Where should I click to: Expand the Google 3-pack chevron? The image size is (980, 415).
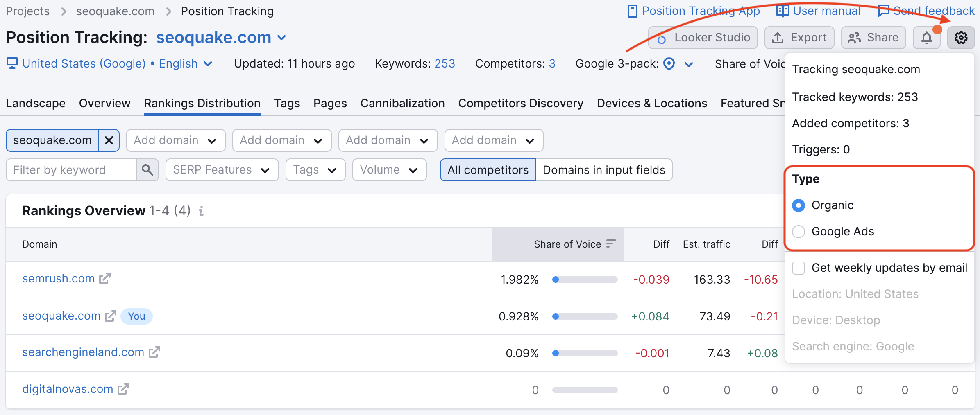click(x=689, y=64)
